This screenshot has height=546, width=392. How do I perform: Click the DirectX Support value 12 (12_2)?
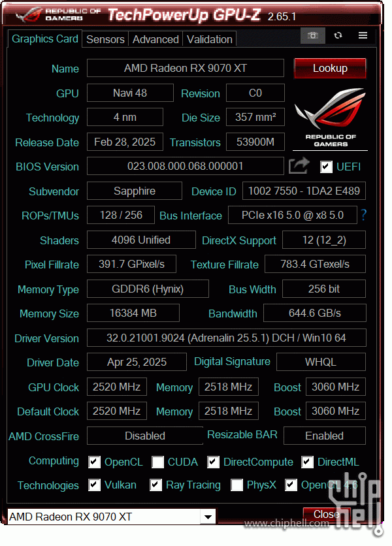pos(324,240)
